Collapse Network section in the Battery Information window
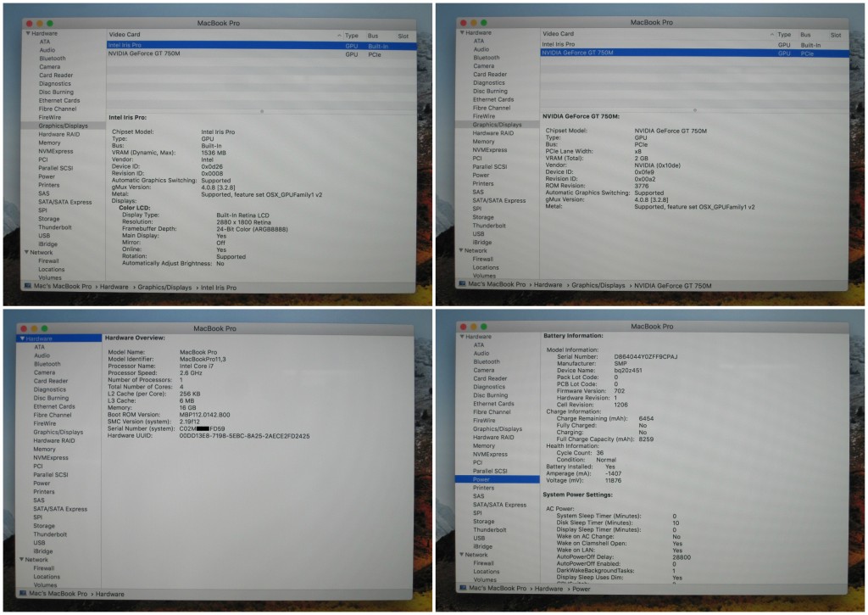This screenshot has width=868, height=615. click(x=461, y=554)
